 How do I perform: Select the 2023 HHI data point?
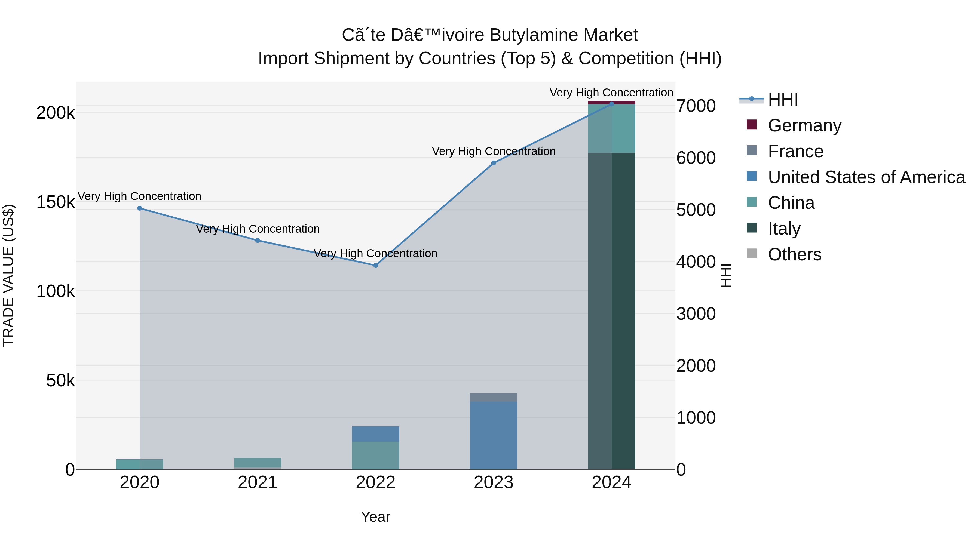click(x=494, y=163)
